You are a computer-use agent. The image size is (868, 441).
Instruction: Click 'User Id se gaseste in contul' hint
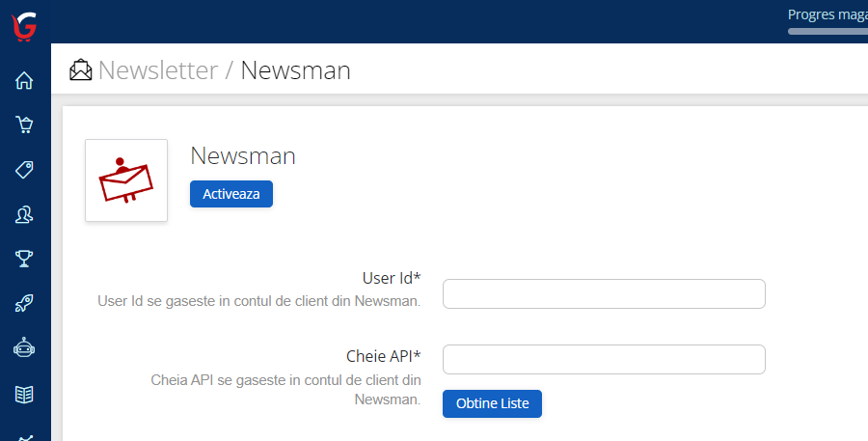pos(259,301)
